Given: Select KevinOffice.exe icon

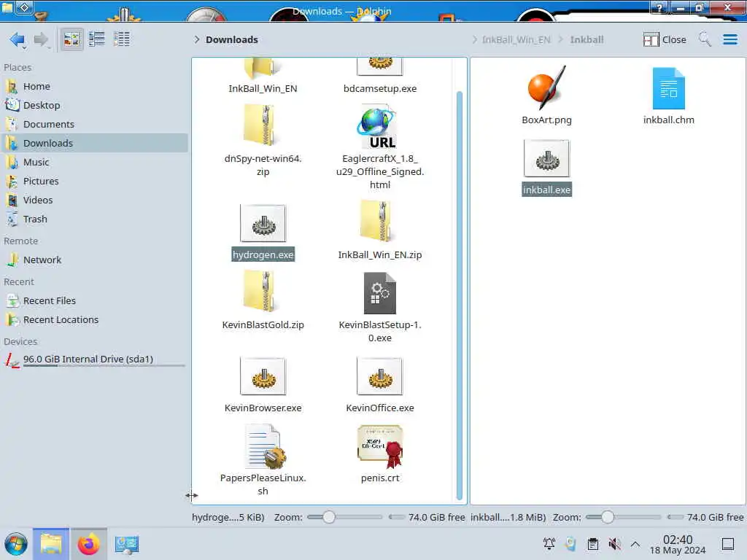Looking at the screenshot, I should (x=379, y=377).
